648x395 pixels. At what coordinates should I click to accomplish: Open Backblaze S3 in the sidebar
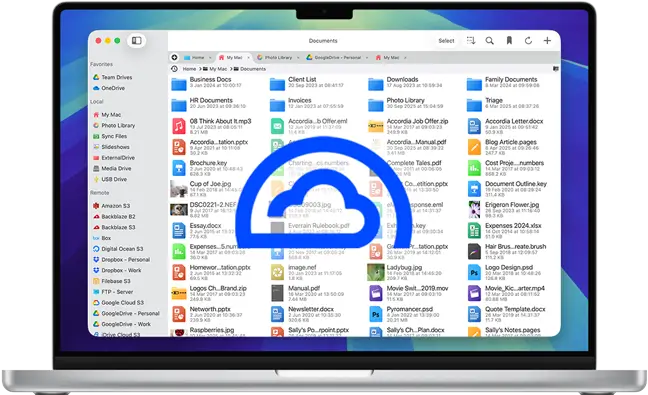[114, 227]
